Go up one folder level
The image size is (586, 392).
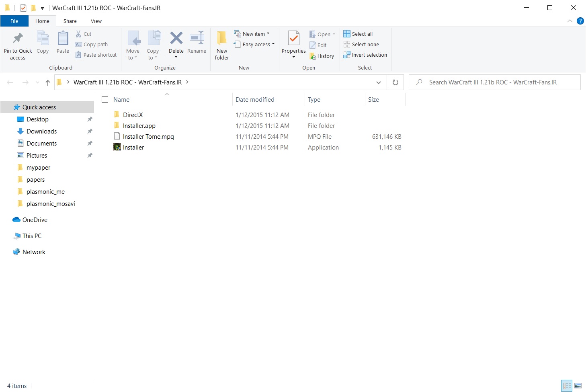tap(48, 82)
